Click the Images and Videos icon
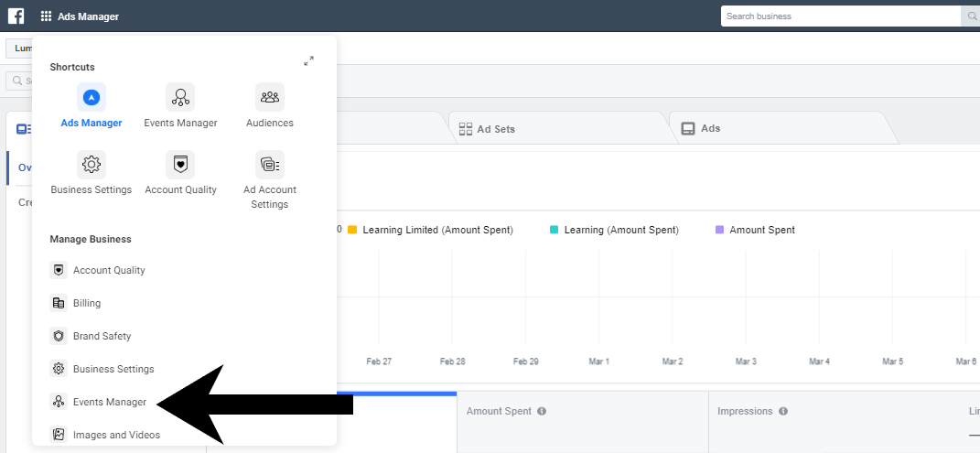 point(59,435)
